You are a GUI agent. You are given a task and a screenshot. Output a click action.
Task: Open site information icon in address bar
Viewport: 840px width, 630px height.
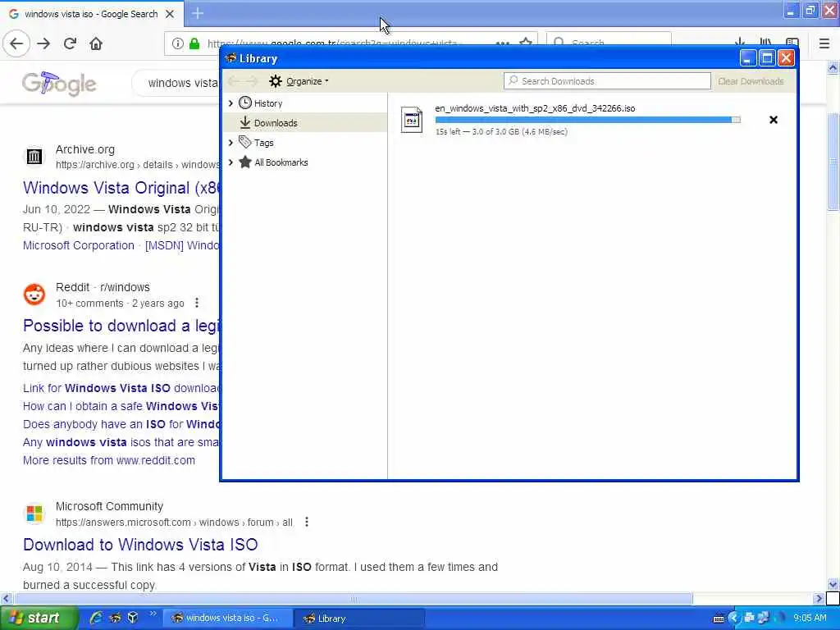tap(178, 43)
